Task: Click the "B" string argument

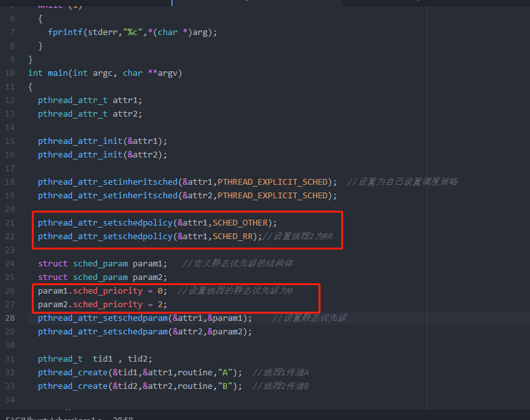Action: [224, 386]
